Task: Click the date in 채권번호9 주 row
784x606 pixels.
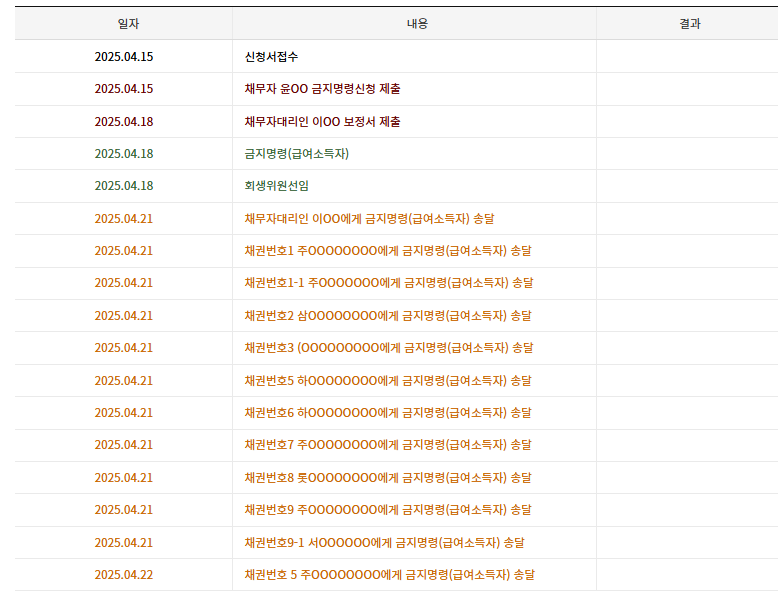Action: (124, 510)
